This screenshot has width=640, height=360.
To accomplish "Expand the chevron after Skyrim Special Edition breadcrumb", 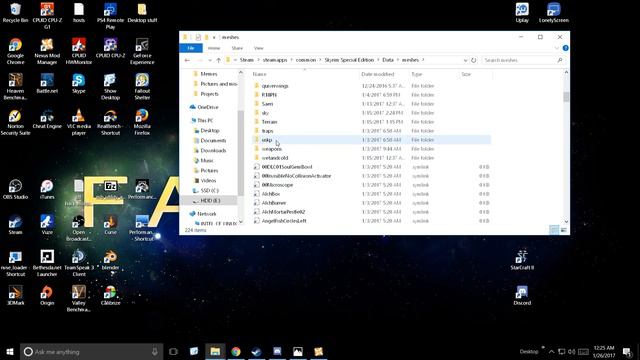I will [378, 60].
